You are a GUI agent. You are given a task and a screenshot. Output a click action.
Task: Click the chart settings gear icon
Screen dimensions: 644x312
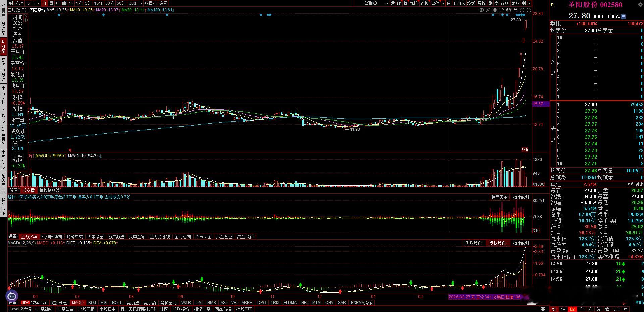tap(482, 10)
